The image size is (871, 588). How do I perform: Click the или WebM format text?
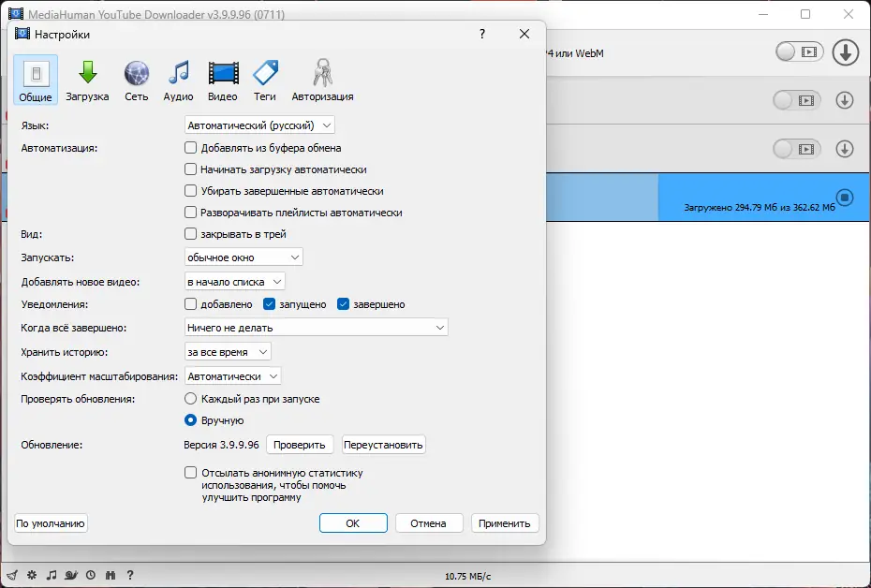[580, 53]
